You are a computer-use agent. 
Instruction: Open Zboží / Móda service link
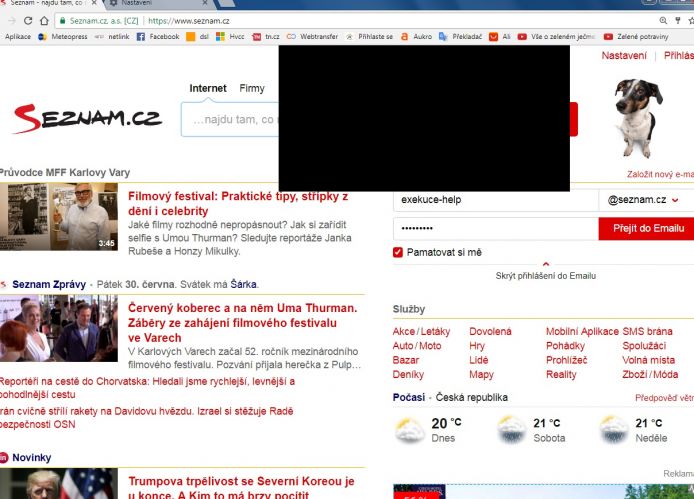tap(650, 375)
